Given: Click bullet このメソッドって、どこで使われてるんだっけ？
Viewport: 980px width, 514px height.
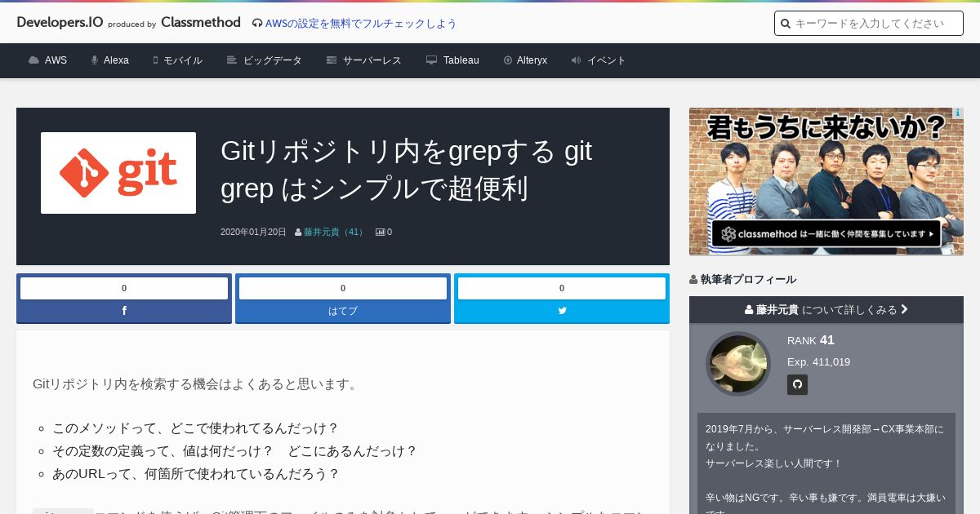Looking at the screenshot, I should pos(195,428).
